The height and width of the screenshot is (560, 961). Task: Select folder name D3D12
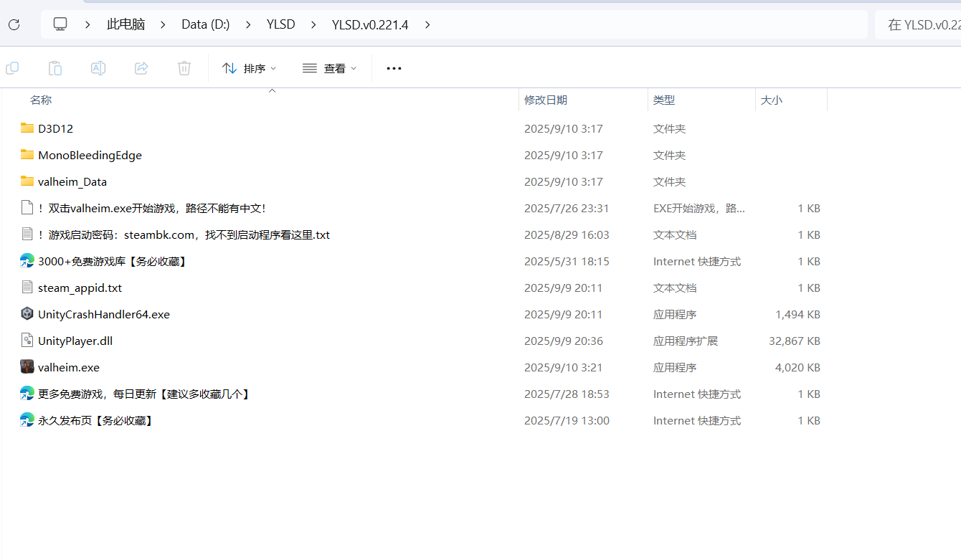55,128
